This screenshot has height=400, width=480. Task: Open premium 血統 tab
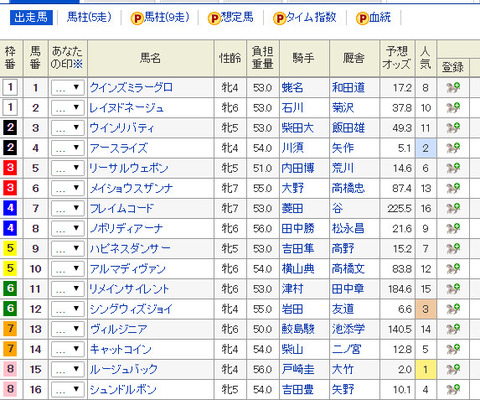click(x=374, y=18)
